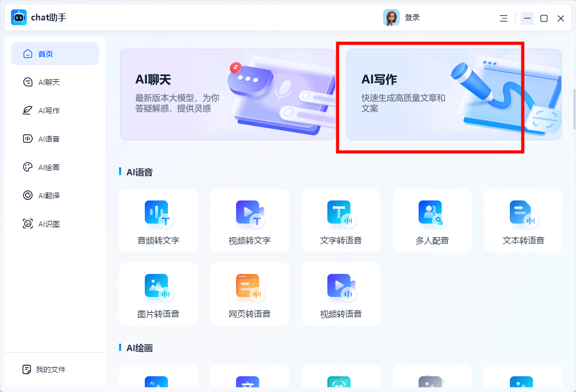Open AI语音 in the sidebar
This screenshot has height=392, width=576.
click(x=55, y=139)
